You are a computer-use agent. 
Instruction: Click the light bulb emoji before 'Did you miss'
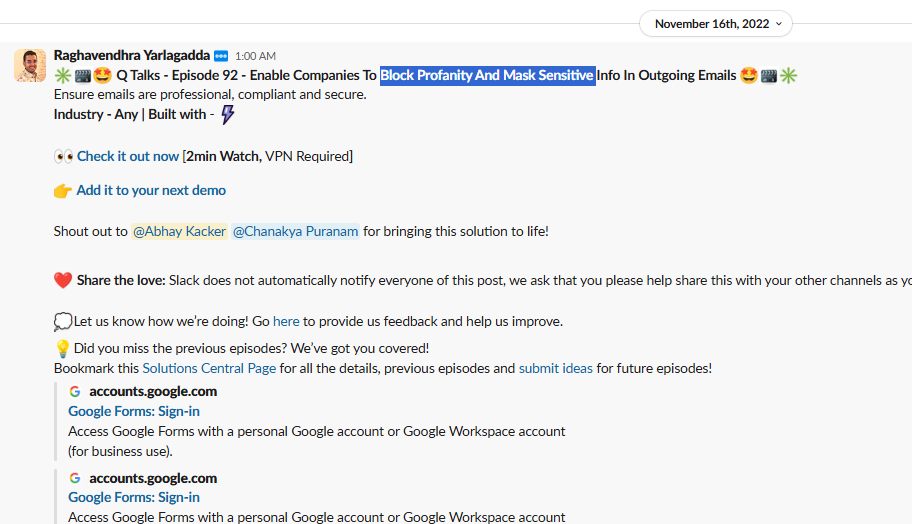pos(62,349)
